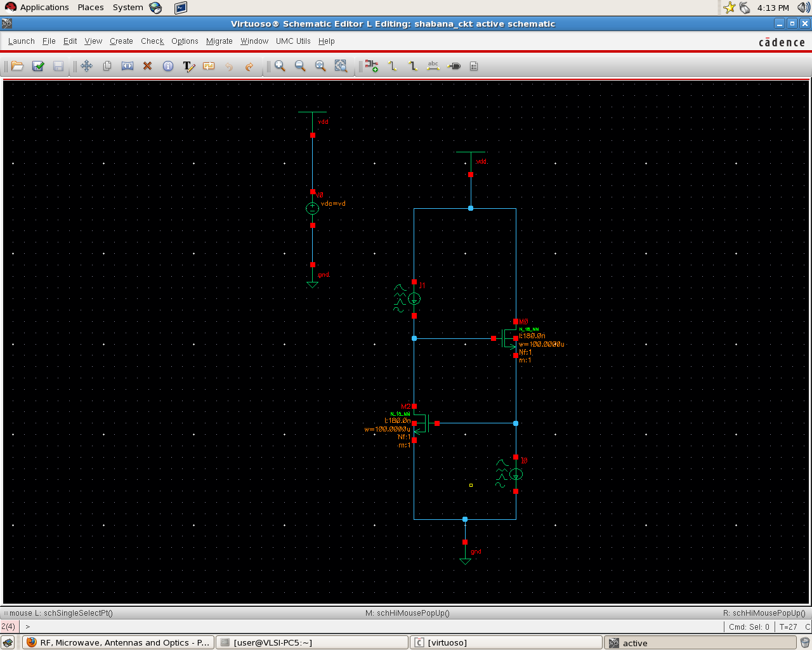Open the Create menu
The image size is (812, 650).
tap(121, 41)
